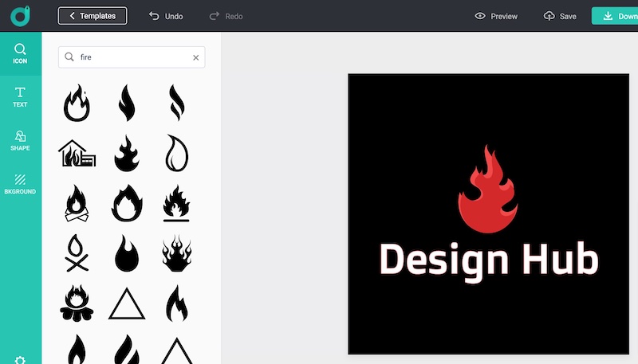Viewport: 638px width, 364px height.
Task: Open the Bkground tab in sidebar
Action: (20, 184)
